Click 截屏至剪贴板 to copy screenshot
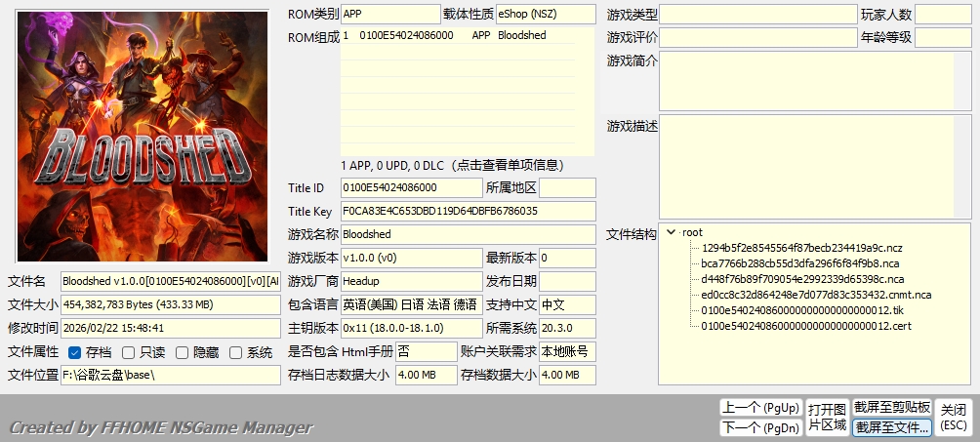 (892, 407)
